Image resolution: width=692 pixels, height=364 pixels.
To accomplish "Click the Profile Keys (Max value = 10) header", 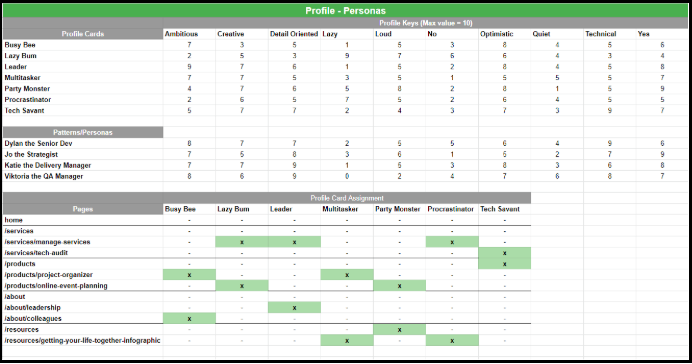I will coord(425,23).
